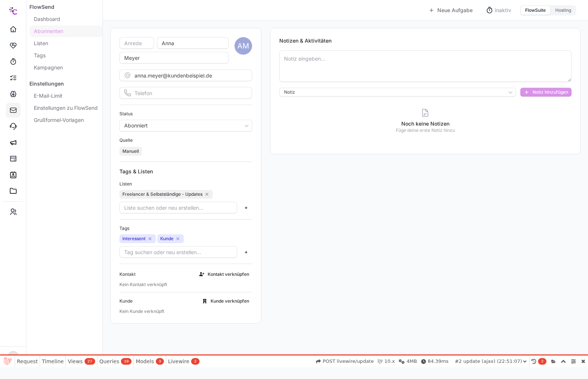Screen dimensions: 588x379
Task: Select the mail envelope icon in the sidebar
Action: 13,110
